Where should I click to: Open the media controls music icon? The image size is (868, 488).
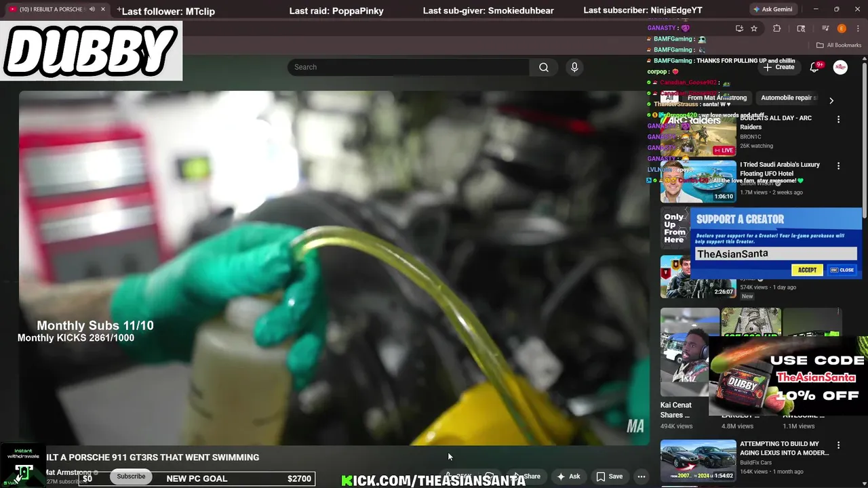[825, 28]
